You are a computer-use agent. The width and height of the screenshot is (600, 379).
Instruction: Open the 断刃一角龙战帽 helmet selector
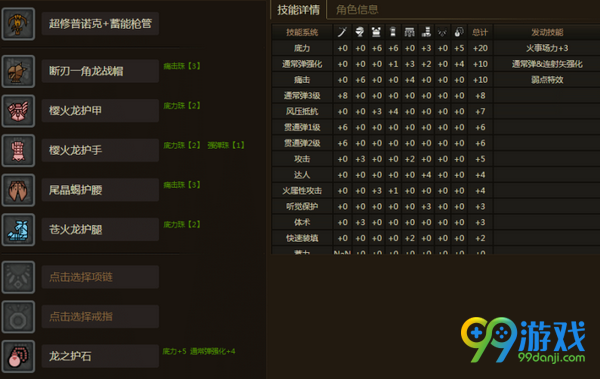click(x=100, y=71)
